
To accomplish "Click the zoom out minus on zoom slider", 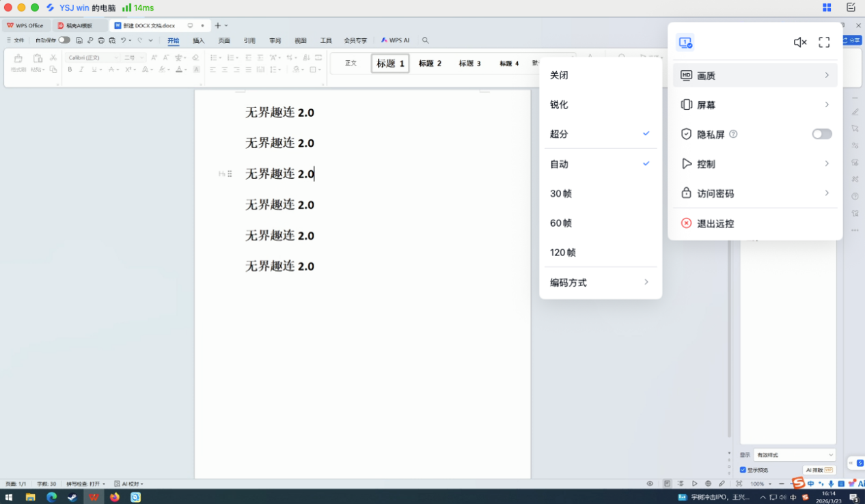I will point(781,484).
